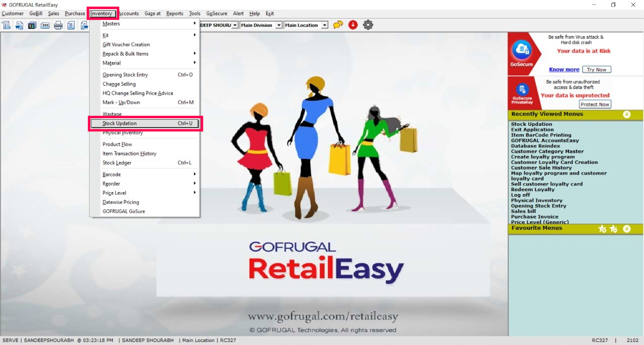Open the Reports menu
Viewport: 644px width, 345px height.
175,14
